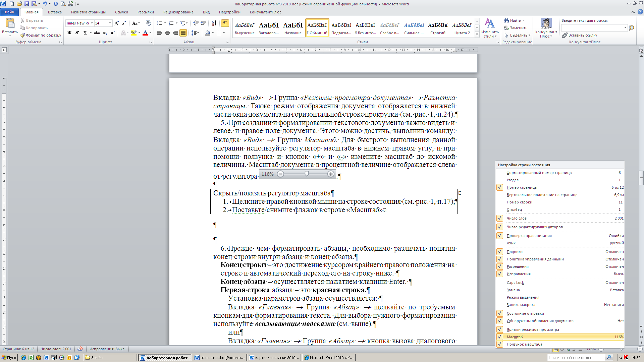Open the Windows "Пуск" start button
This screenshot has height=362, width=644.
[x=9, y=358]
